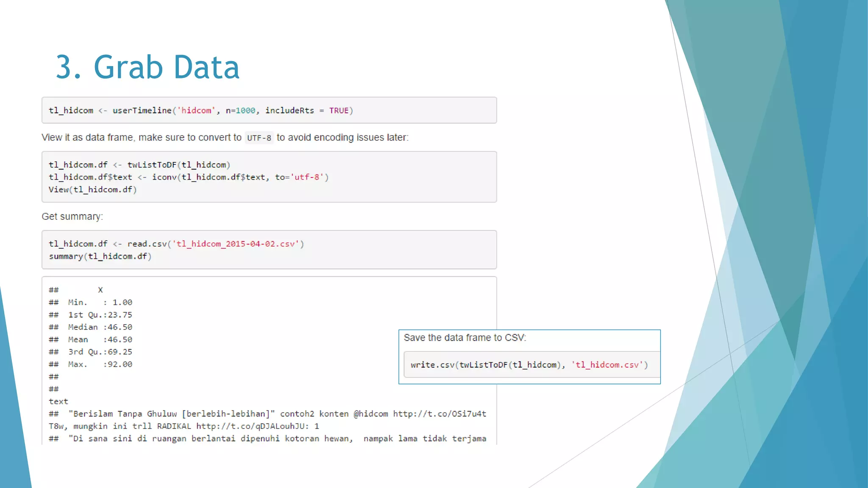
Task: Click the 'mungkin ini trll RADIKAL' line
Action: (x=184, y=426)
